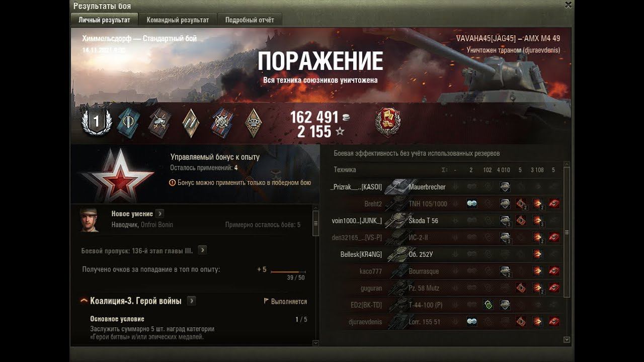
Task: Open the Подробный отчёт tab
Action: click(250, 20)
